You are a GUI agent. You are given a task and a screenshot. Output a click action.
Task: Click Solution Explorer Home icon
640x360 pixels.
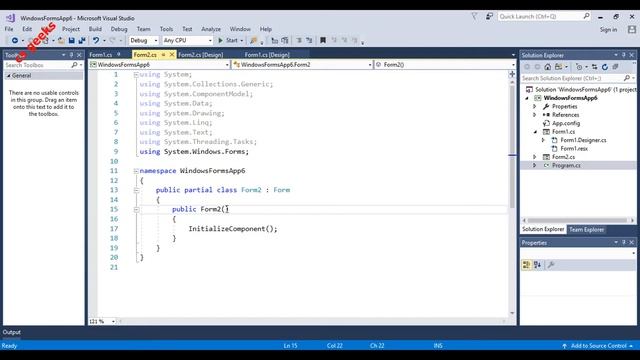pyautogui.click(x=548, y=67)
